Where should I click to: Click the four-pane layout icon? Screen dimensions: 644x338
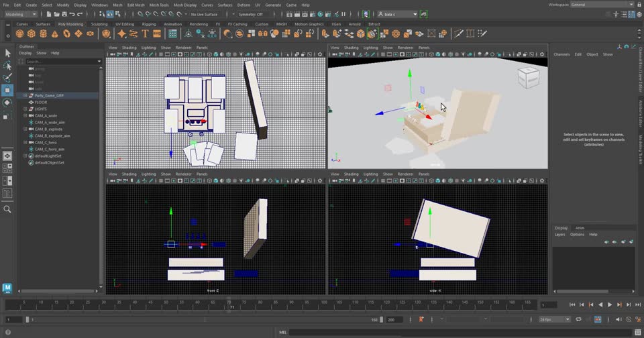pos(7,168)
